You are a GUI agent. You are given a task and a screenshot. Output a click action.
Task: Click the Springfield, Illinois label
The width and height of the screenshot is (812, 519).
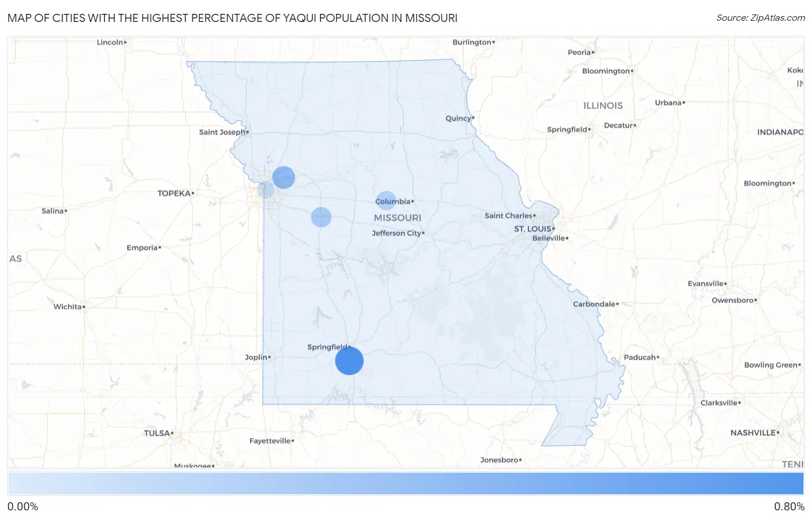[x=567, y=129]
